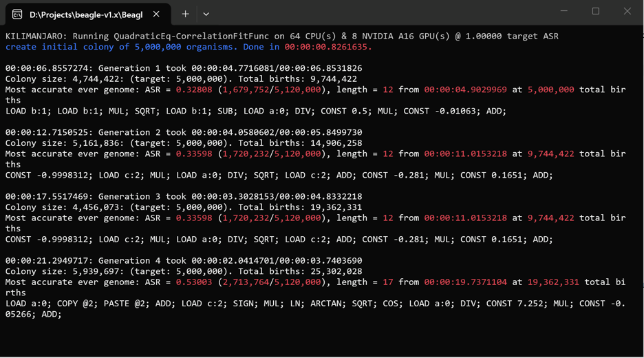Click colony size 4,744,422

point(96,79)
